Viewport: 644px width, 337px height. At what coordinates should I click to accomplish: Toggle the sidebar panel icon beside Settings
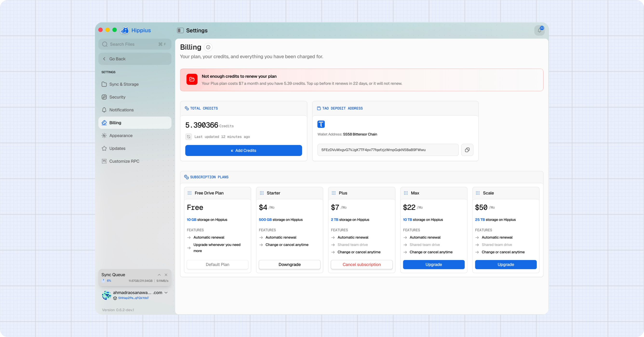(x=180, y=31)
